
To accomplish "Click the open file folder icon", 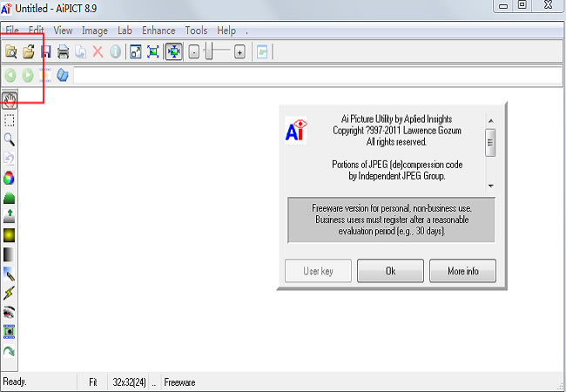I will point(29,52).
